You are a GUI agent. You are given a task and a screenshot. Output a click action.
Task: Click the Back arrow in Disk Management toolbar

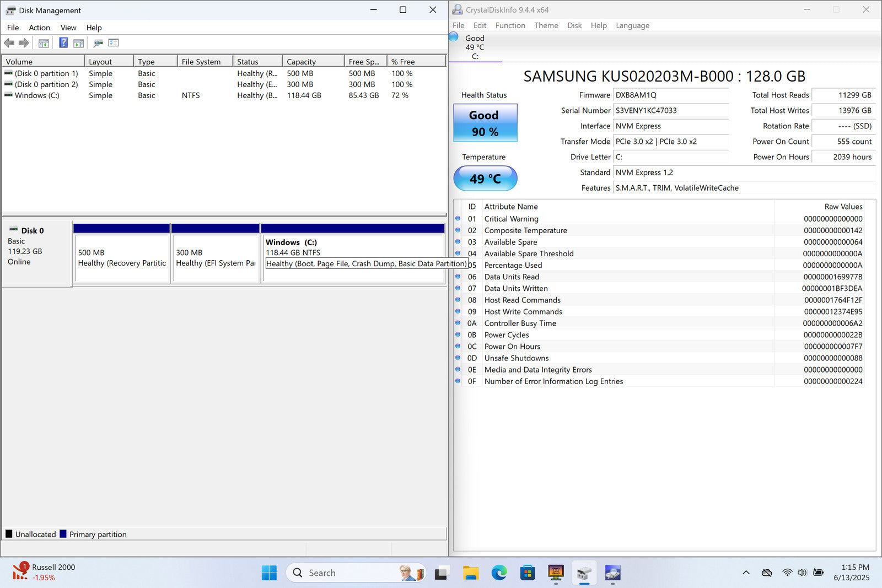[9, 43]
